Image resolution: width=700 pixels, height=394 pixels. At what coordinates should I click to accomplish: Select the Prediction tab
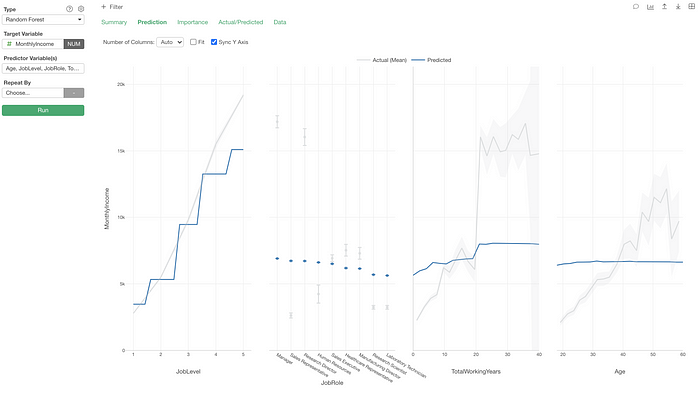pyautogui.click(x=152, y=22)
